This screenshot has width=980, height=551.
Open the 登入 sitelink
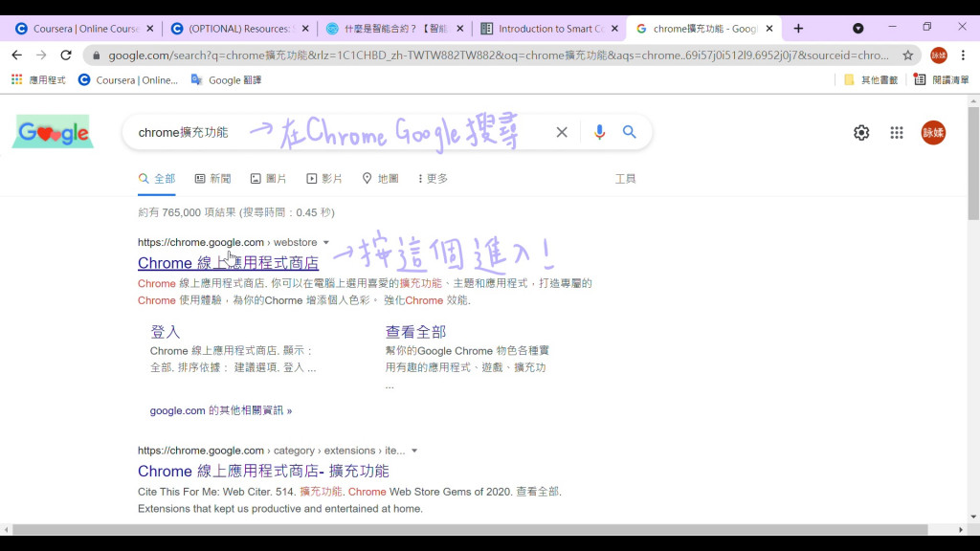click(165, 332)
